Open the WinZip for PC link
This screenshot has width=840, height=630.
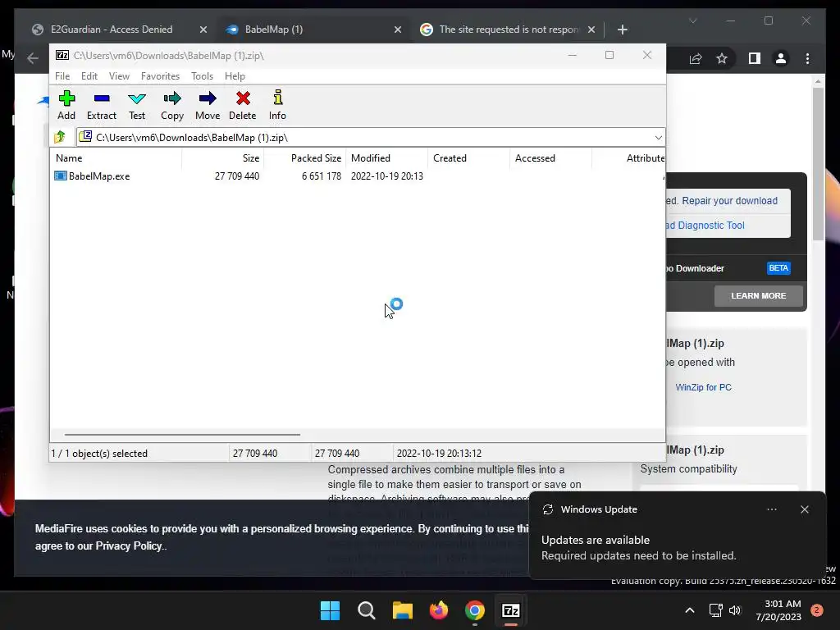coord(703,387)
